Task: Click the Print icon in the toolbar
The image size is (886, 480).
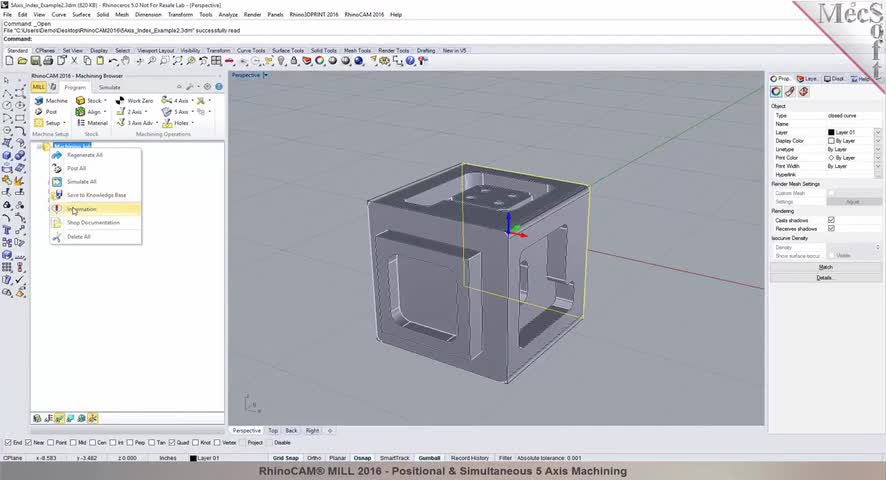Action: tap(49, 60)
